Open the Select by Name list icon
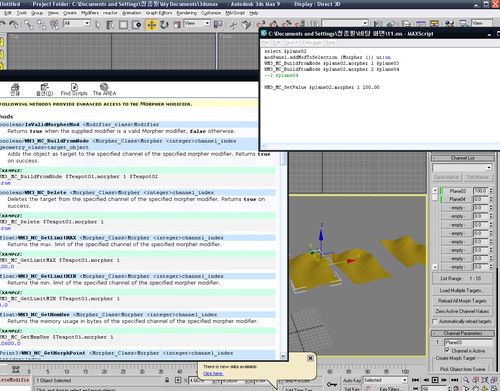The width and height of the screenshot is (500, 391). 110,25
